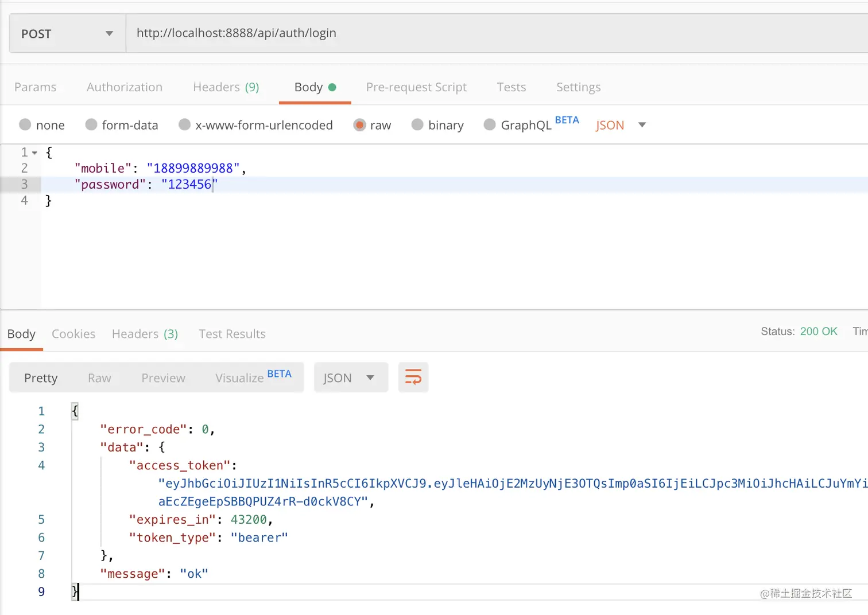Select the form-data radio option
Viewport: 868px width, 615px height.
[91, 124]
